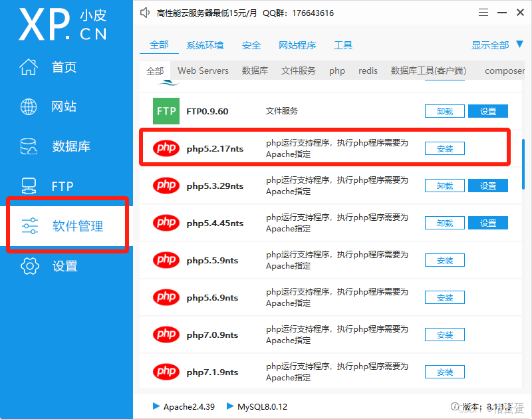This screenshot has height=419, width=532.
Task: Filter by 数据库工具(客户端) category
Action: (x=428, y=71)
